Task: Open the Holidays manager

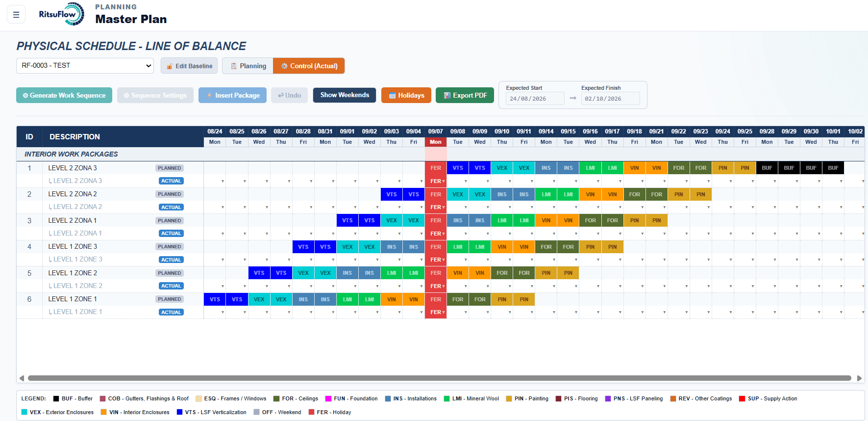Action: pos(406,95)
